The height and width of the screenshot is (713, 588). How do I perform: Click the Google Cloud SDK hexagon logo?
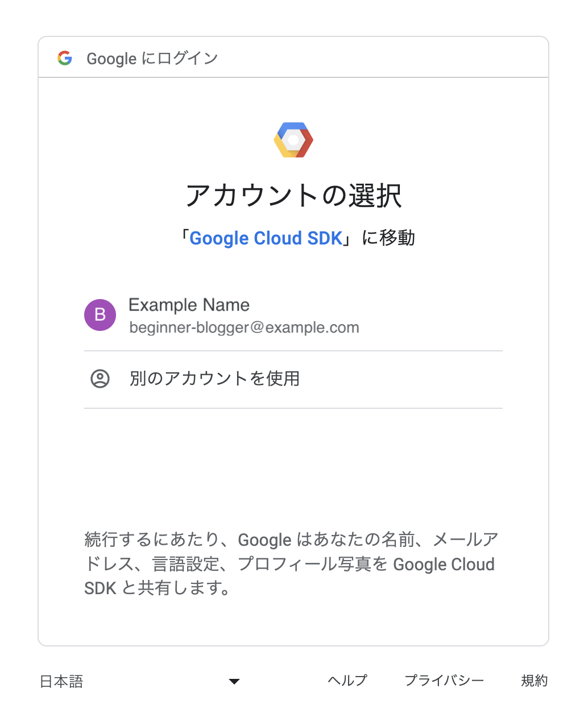(293, 140)
